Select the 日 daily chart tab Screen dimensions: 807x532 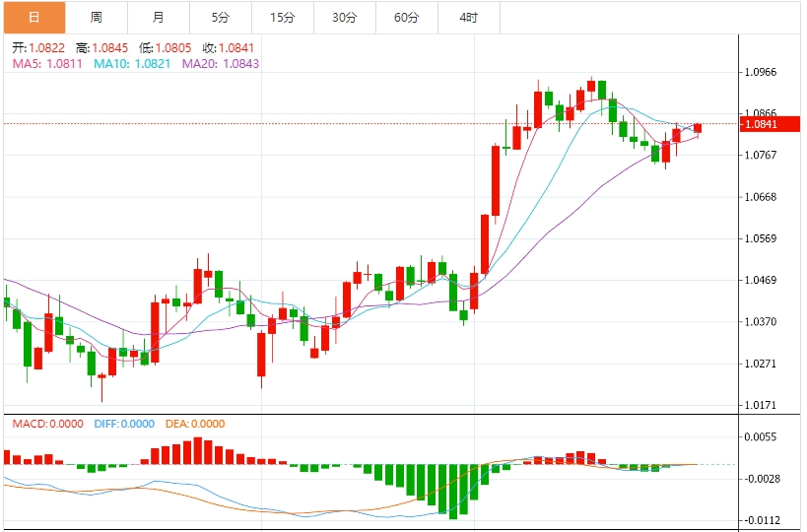click(x=34, y=18)
